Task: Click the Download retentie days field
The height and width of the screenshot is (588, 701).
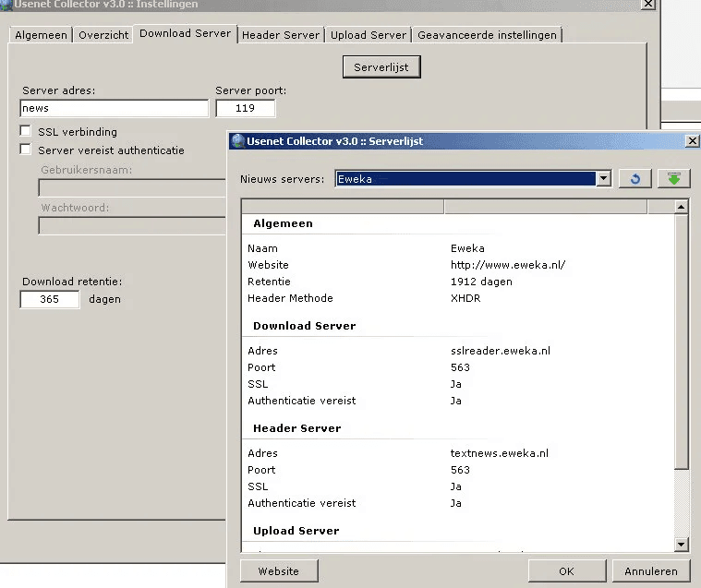Action: [x=50, y=299]
